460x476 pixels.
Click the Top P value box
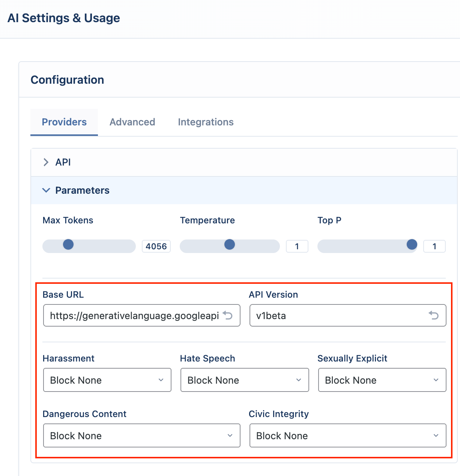click(434, 246)
